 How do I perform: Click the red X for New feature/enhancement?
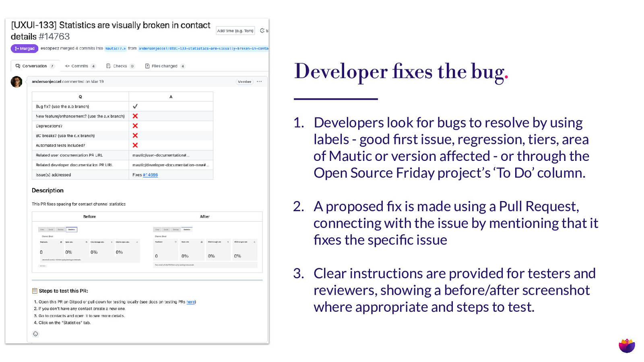point(135,116)
